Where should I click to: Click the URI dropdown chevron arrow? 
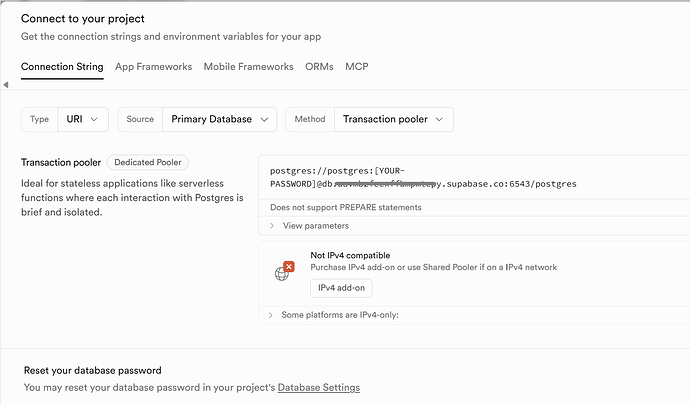[x=95, y=119]
